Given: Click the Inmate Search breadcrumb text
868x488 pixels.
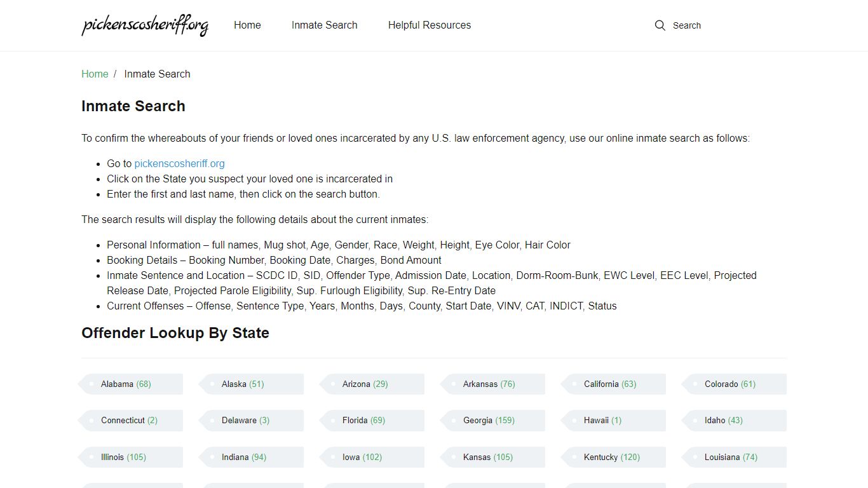Looking at the screenshot, I should pos(157,74).
